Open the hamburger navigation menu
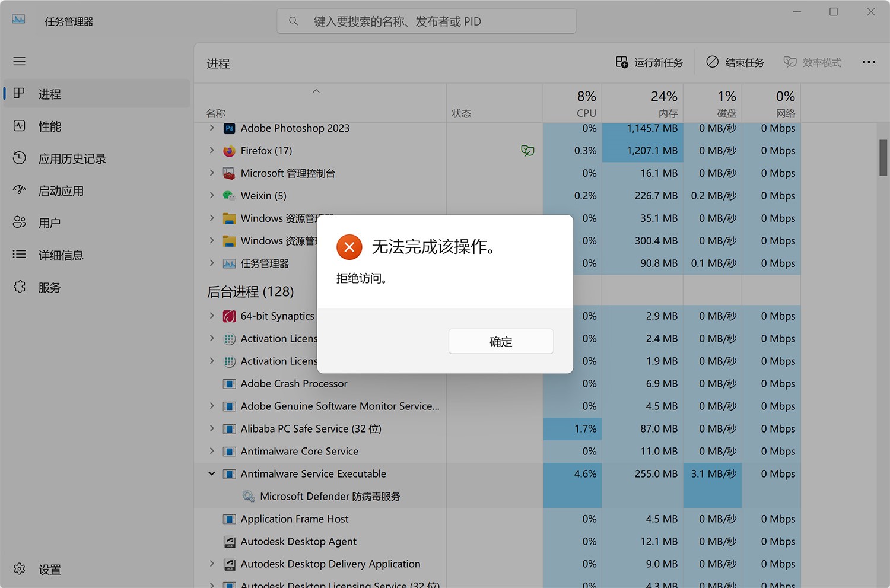The image size is (890, 588). 20,61
